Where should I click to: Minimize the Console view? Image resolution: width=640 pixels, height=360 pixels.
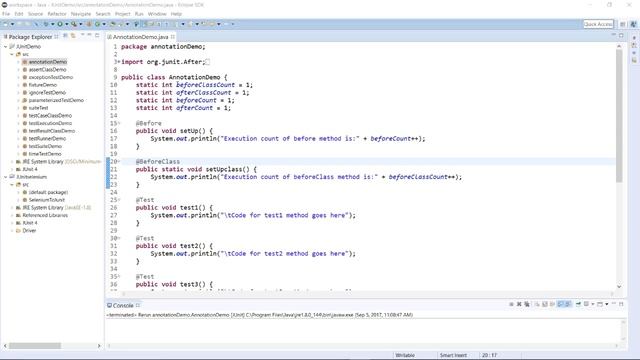[614, 304]
